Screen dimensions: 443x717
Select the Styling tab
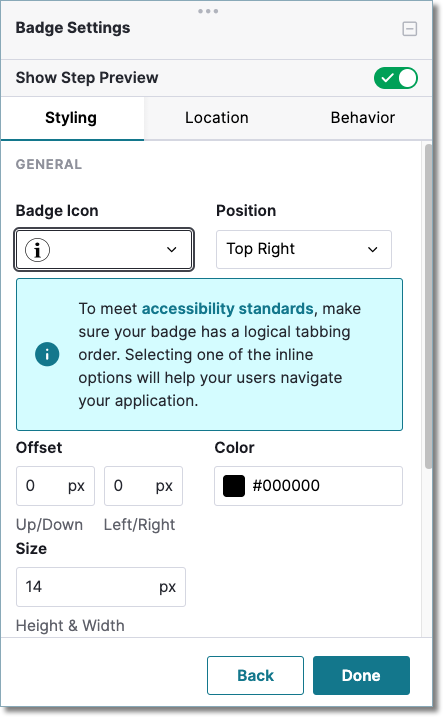pos(71,118)
